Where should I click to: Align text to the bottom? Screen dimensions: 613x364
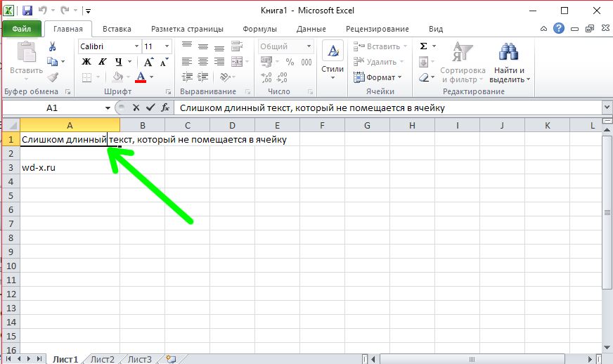pyautogui.click(x=219, y=46)
